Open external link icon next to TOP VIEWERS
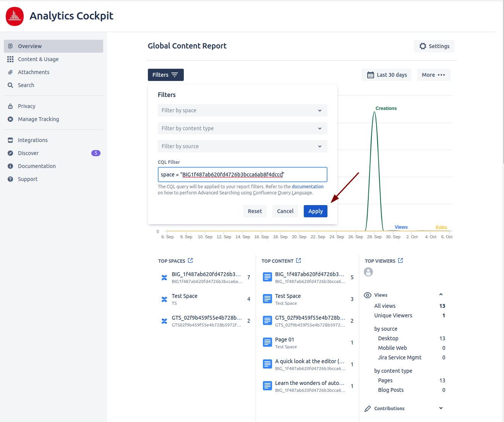Screen dimensions: 504x422 400,260
